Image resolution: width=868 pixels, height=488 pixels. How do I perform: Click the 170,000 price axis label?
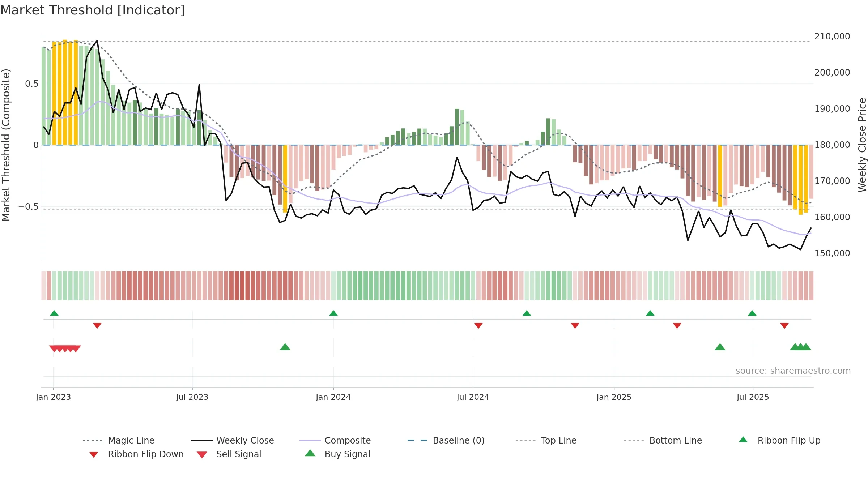pos(832,181)
